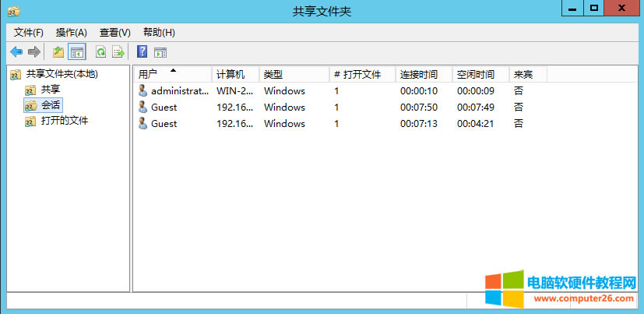Viewport: 644px width, 314px height.
Task: Open the 文件(F) menu
Action: pyautogui.click(x=29, y=33)
